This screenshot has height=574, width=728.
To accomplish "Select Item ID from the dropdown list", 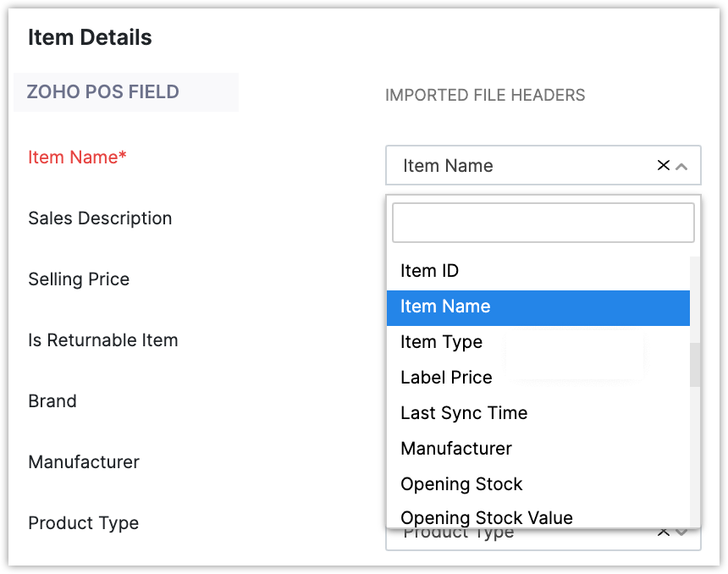I will pyautogui.click(x=429, y=271).
